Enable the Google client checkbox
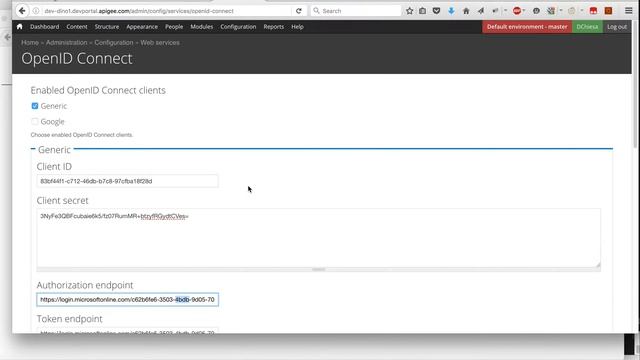Screen dimensions: 640x360 click(35, 121)
